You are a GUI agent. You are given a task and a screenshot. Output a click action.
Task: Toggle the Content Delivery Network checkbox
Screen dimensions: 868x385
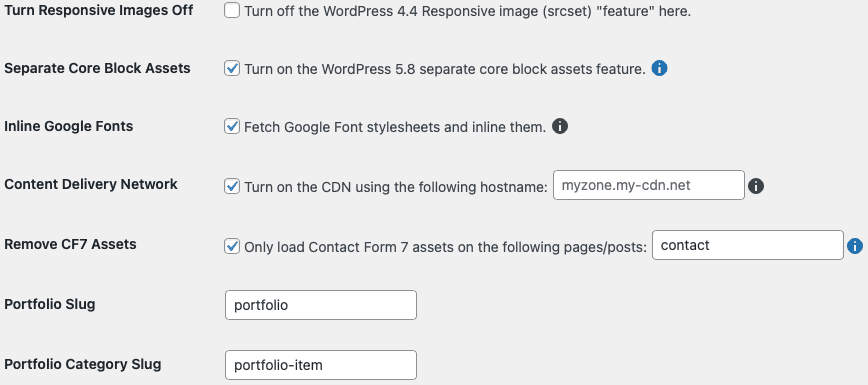point(232,186)
